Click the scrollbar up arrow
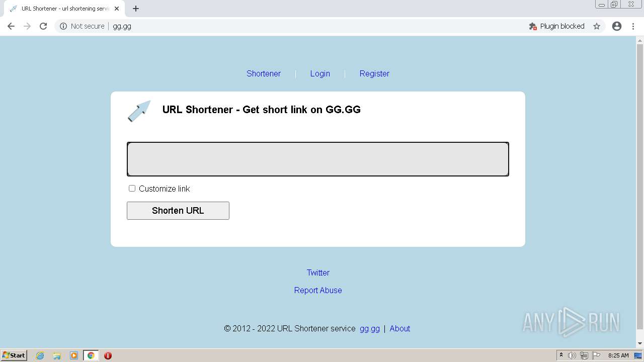This screenshot has height=362, width=644. pyautogui.click(x=640, y=40)
